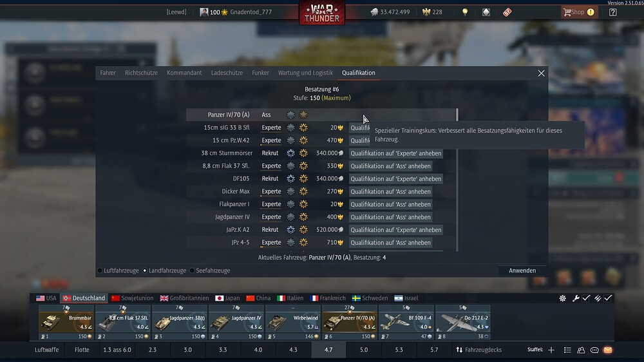644x362 pixels.
Task: Open the orange mail envelope icon
Action: 608,350
